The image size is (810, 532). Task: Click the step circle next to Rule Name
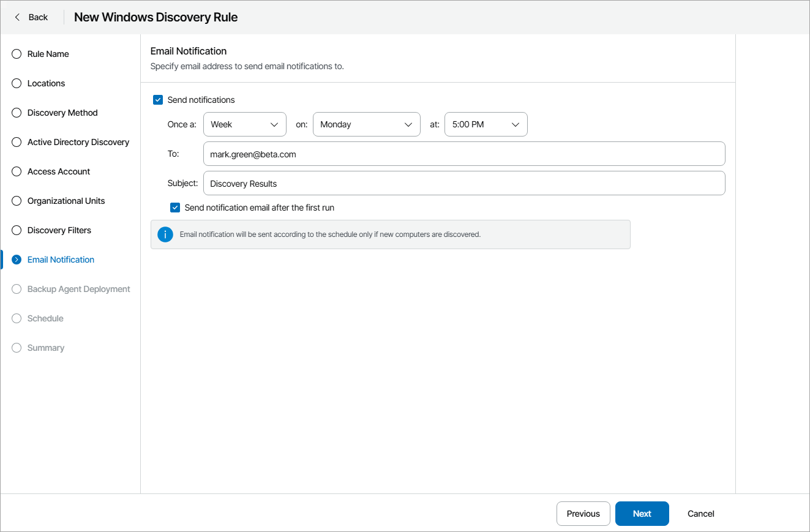click(x=16, y=54)
